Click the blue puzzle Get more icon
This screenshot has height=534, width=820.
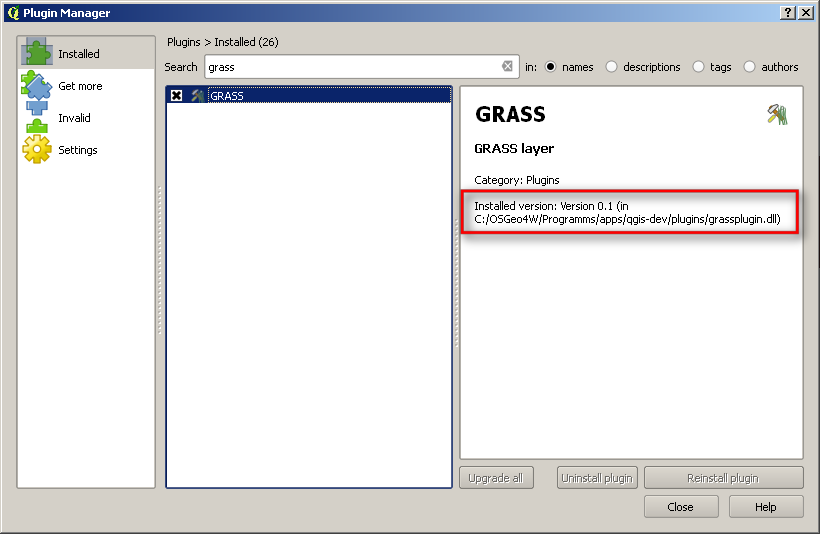coord(37,85)
